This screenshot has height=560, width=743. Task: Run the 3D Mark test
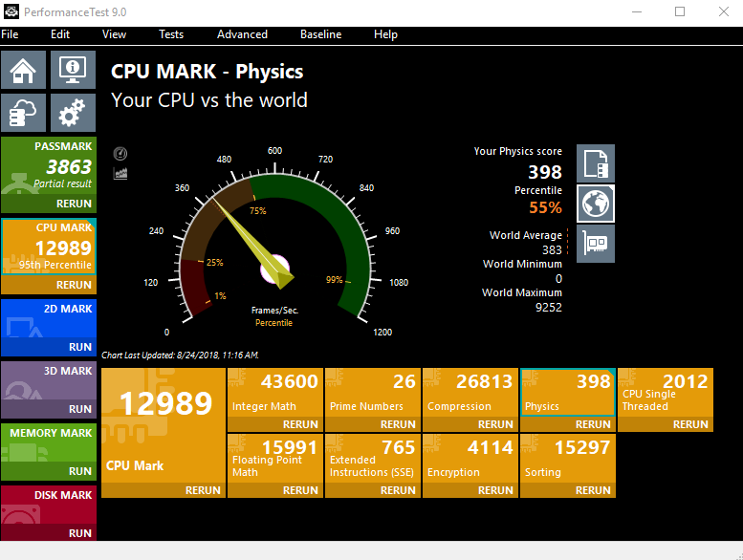point(80,409)
